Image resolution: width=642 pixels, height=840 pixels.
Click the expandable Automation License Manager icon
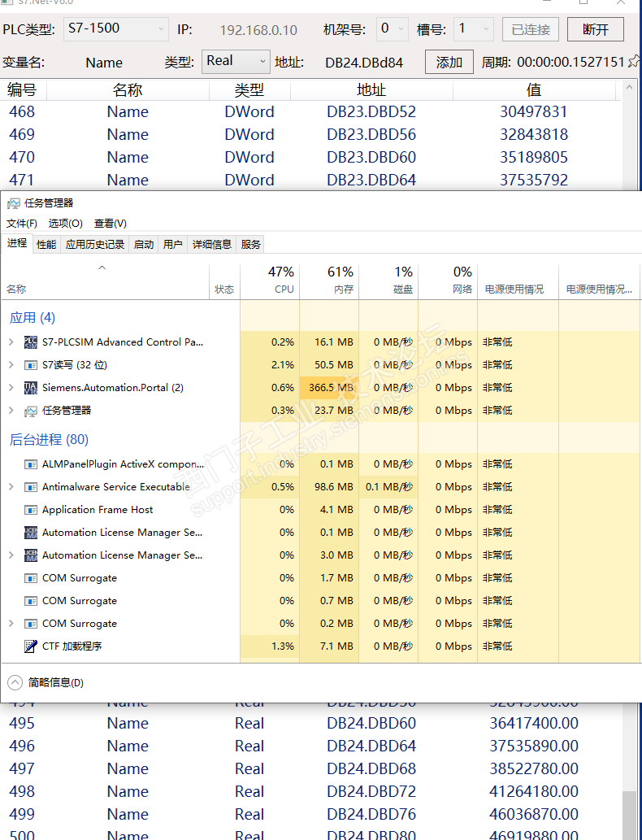pyautogui.click(x=31, y=555)
